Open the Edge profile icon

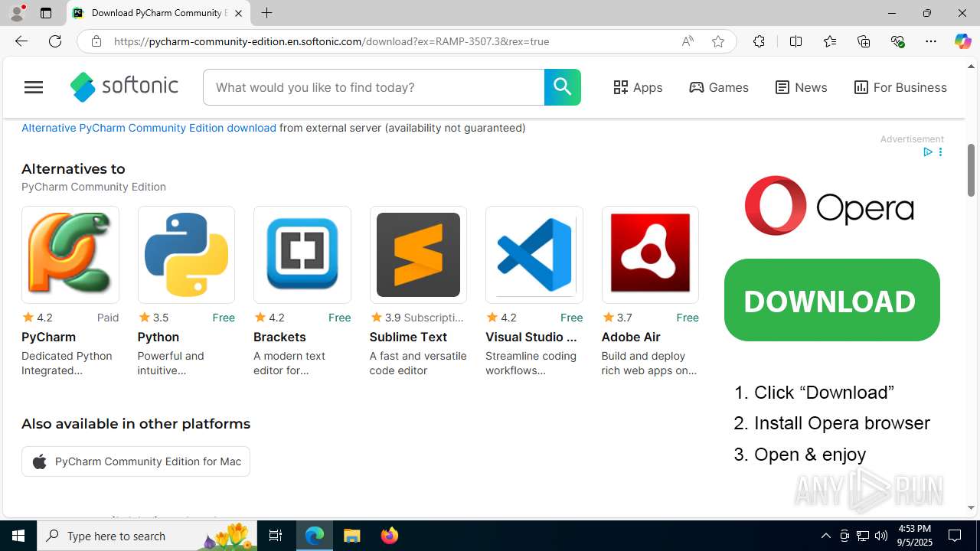[x=17, y=13]
